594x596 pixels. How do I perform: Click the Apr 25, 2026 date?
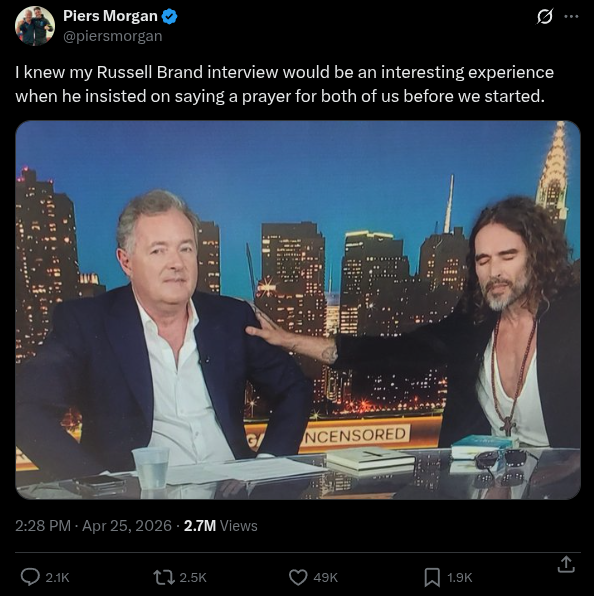coord(127,526)
